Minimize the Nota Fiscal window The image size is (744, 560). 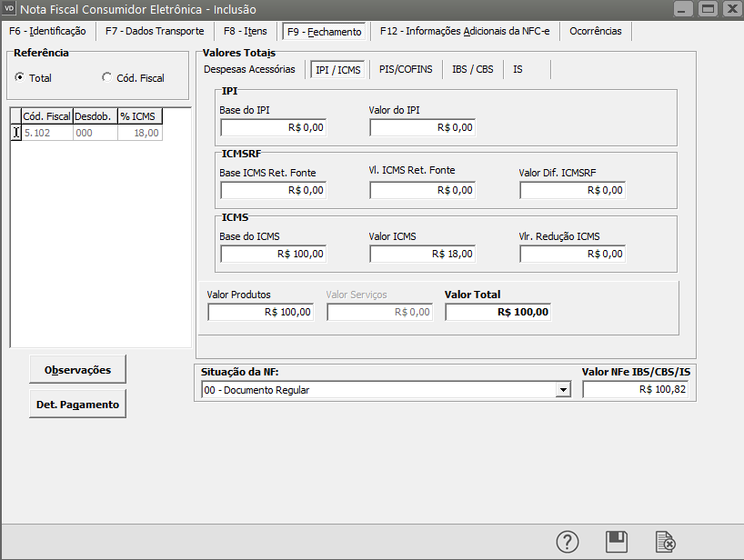(x=685, y=9)
